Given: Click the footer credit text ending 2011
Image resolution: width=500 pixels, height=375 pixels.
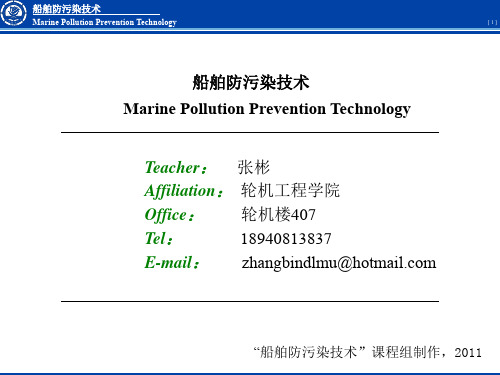Looking at the screenshot, I should [x=367, y=352].
